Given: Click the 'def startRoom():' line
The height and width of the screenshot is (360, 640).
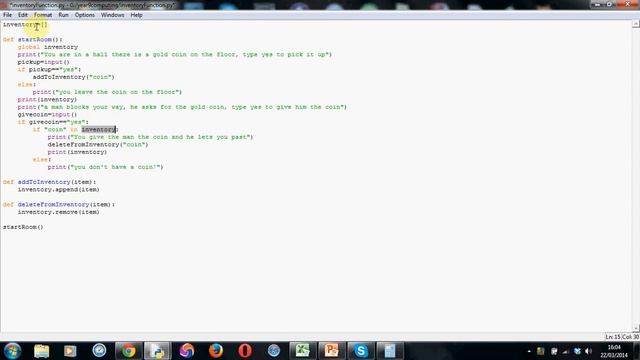Looking at the screenshot, I should (x=33, y=40).
